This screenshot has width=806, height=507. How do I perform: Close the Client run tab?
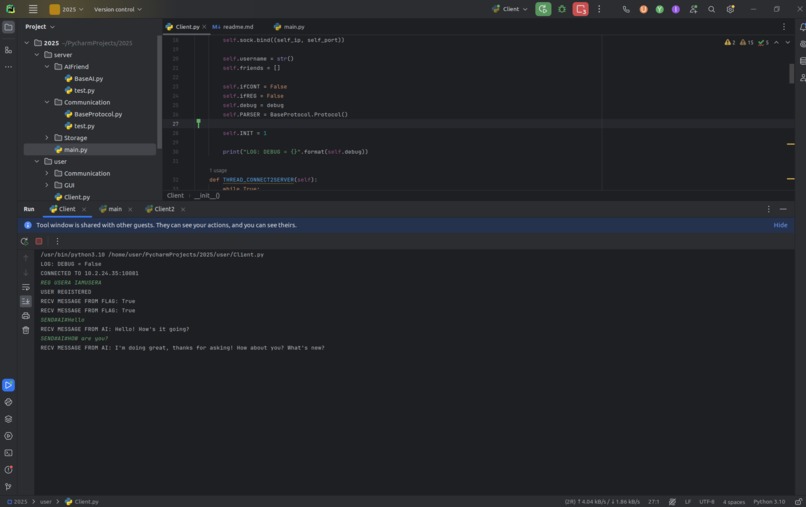tap(84, 209)
